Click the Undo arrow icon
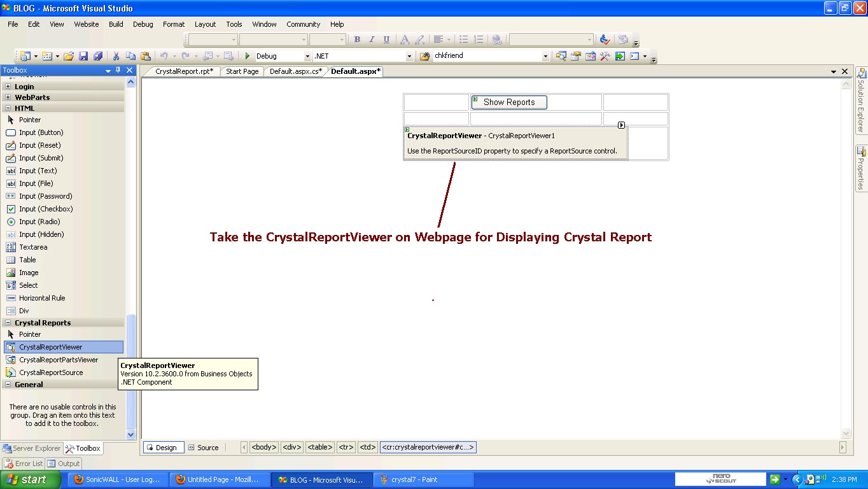The height and width of the screenshot is (489, 868). pos(164,56)
